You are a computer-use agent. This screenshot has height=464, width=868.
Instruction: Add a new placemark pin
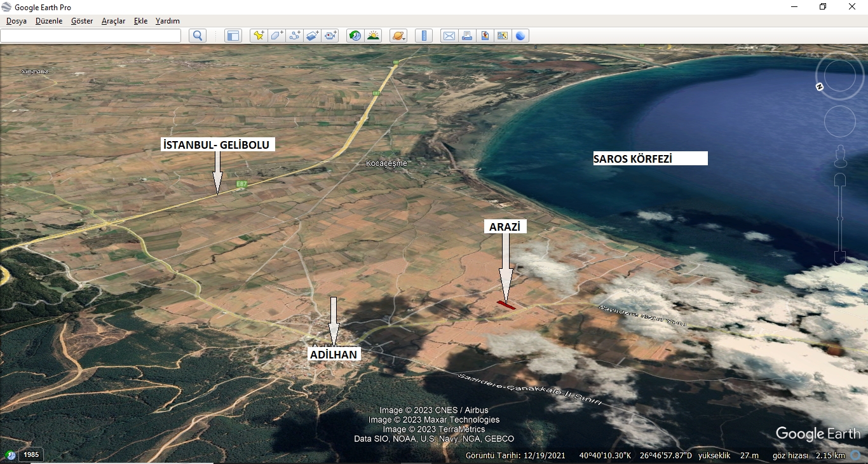[x=259, y=36]
